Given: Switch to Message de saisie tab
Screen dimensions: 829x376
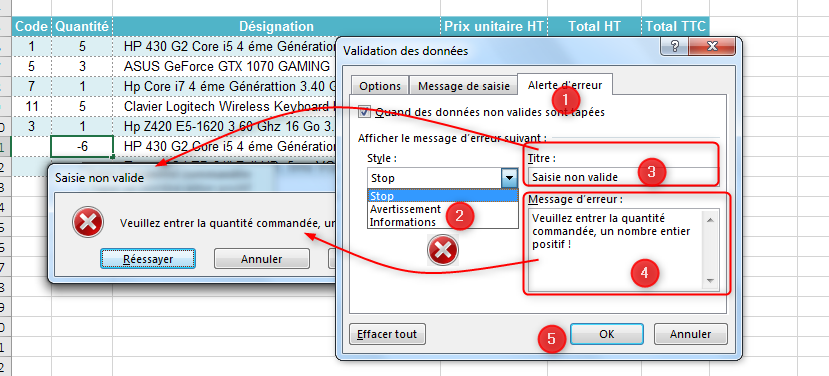Looking at the screenshot, I should point(464,86).
